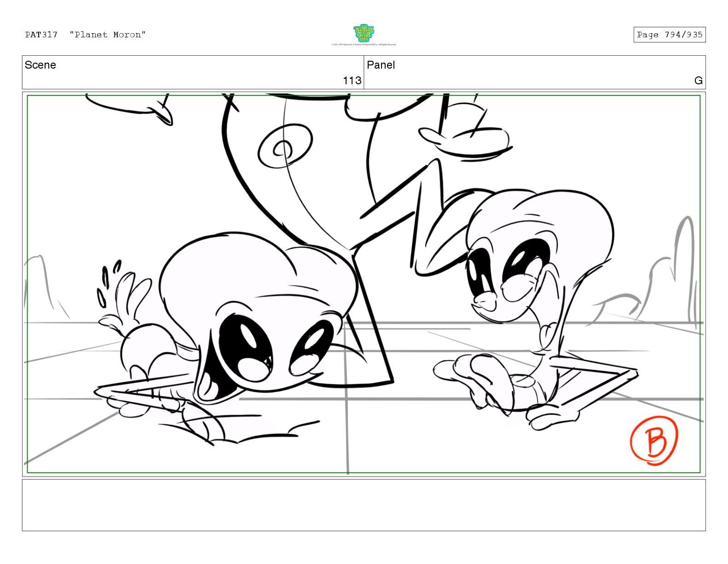This screenshot has width=728, height=564.
Task: Click the empty dialogue notes box
Action: (x=364, y=505)
